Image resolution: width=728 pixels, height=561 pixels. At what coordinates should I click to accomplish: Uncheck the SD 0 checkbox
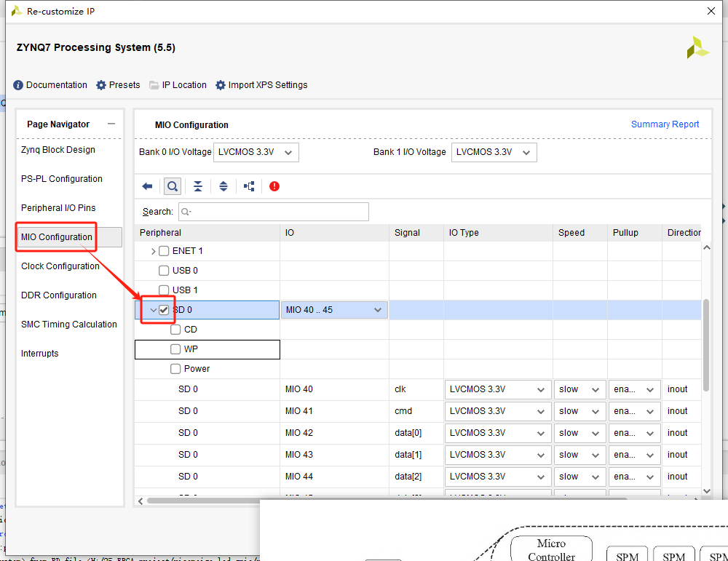click(x=164, y=310)
